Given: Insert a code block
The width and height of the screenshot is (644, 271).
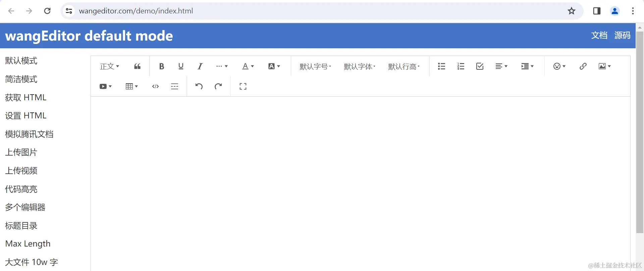Looking at the screenshot, I should pyautogui.click(x=155, y=87).
